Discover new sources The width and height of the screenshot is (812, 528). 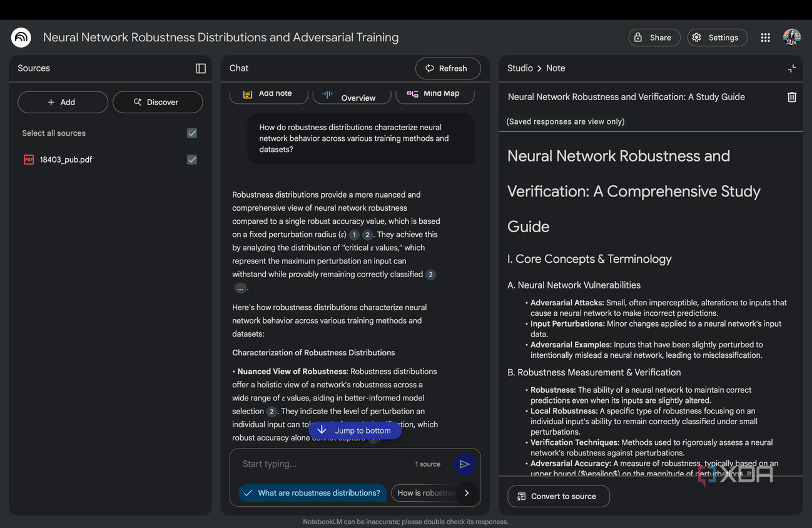158,102
